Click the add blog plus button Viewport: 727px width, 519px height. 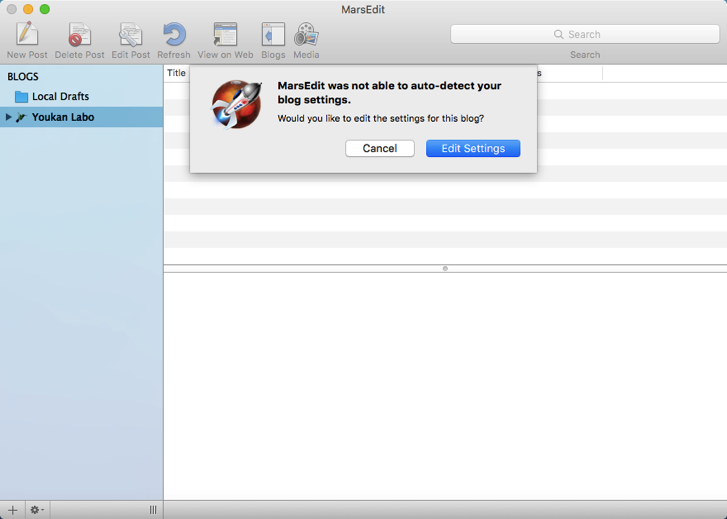[x=13, y=510]
